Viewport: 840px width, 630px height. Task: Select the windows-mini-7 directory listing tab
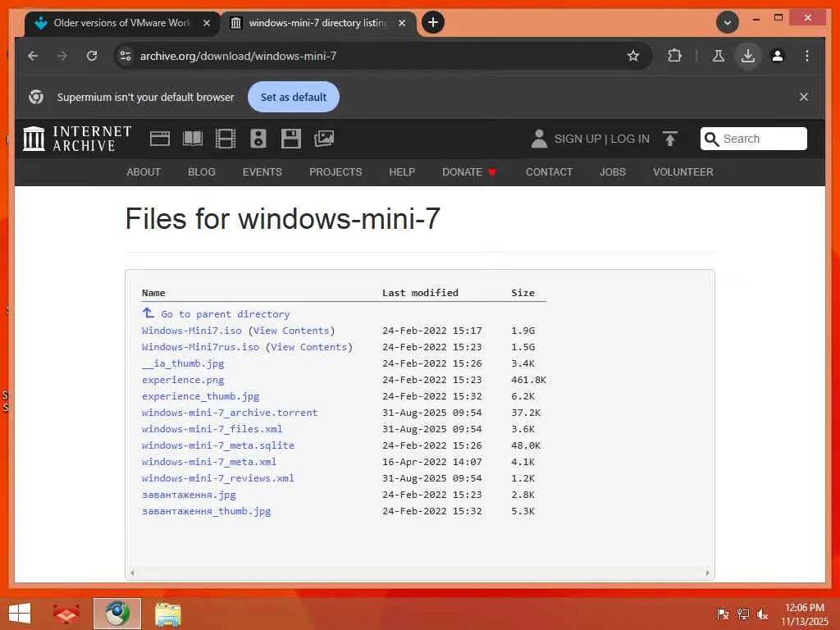tap(317, 23)
